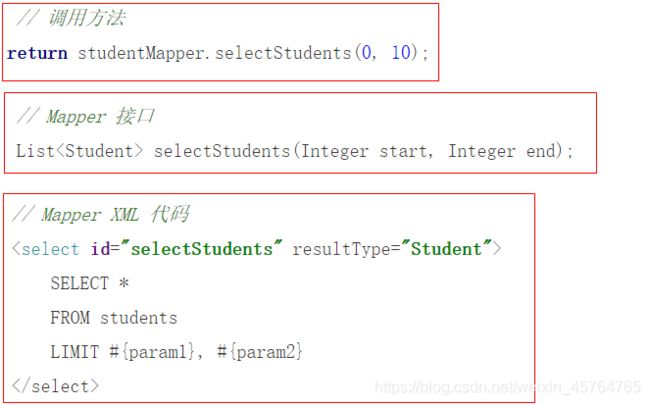Click 'FROM students' SQL line
Image resolution: width=650 pixels, height=405 pixels.
[114, 318]
